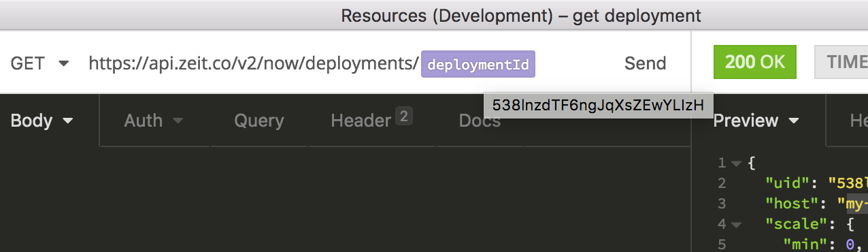Switch to the Query tab
Screen dimensions: 868x252
tap(258, 121)
